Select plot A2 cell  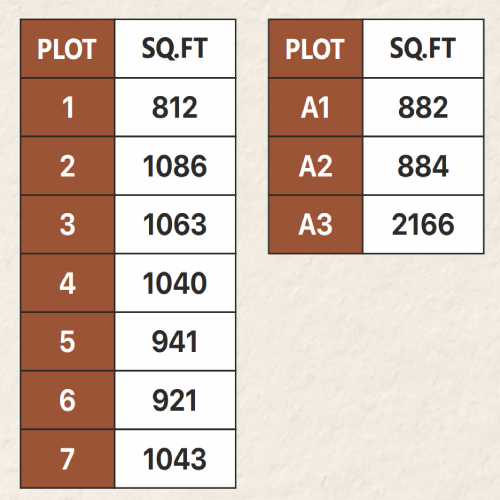tap(316, 166)
